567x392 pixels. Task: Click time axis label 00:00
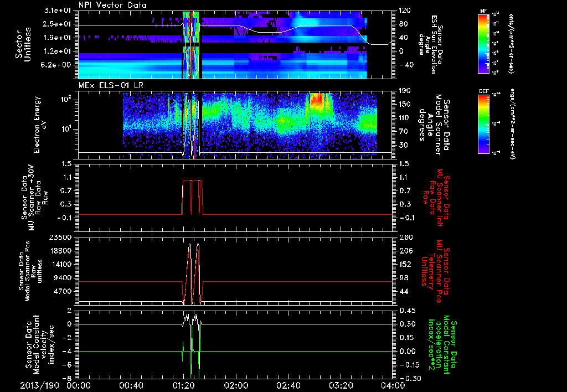(x=79, y=386)
